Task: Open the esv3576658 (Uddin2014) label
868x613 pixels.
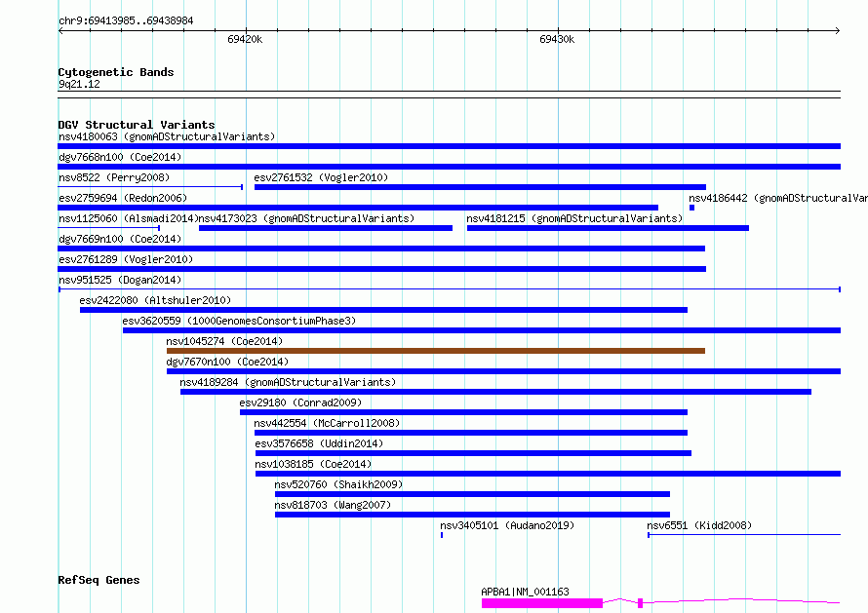Action: [x=319, y=443]
